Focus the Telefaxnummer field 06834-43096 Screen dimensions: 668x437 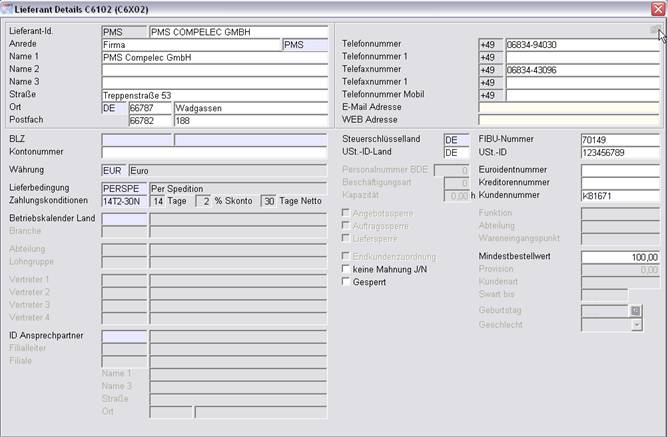point(583,70)
